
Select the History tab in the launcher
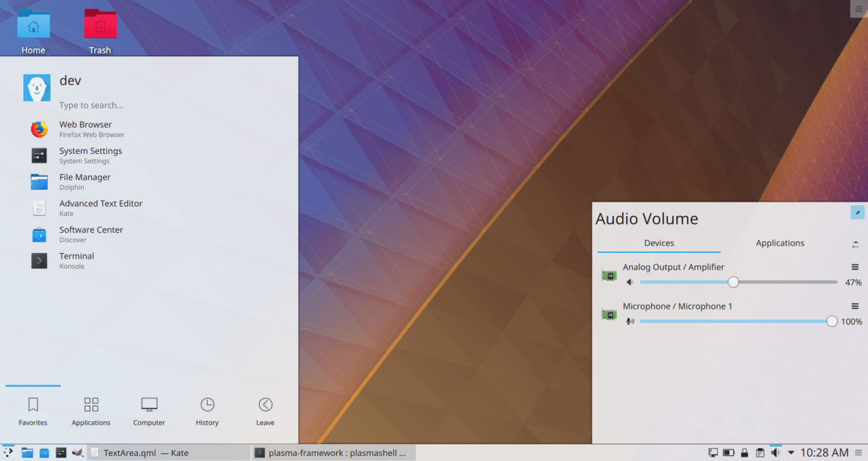(x=207, y=410)
